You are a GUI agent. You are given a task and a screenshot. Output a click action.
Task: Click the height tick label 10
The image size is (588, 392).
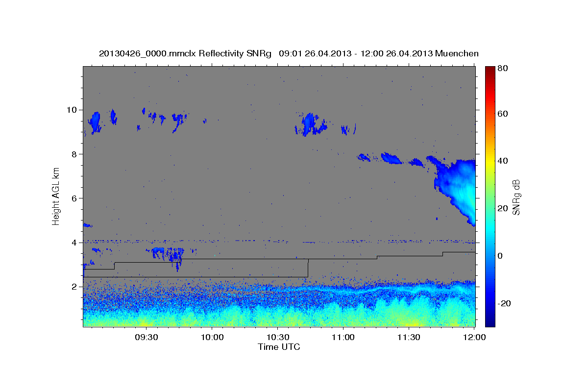point(73,110)
